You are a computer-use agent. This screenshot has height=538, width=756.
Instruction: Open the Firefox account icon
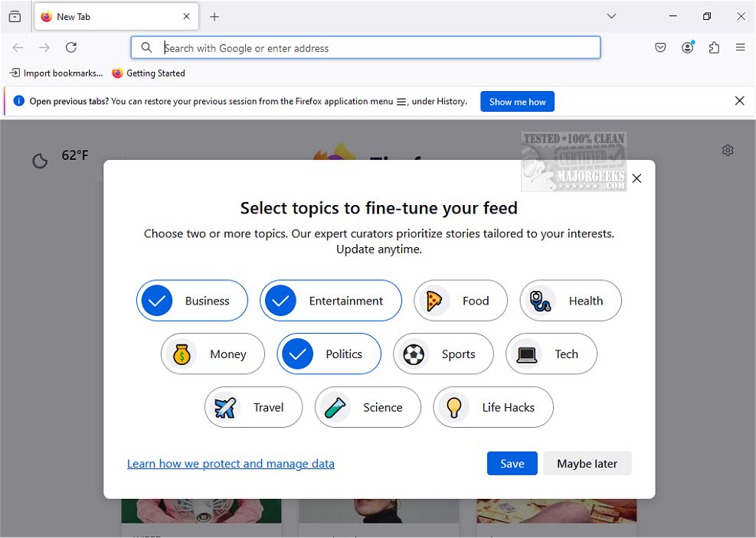(688, 47)
